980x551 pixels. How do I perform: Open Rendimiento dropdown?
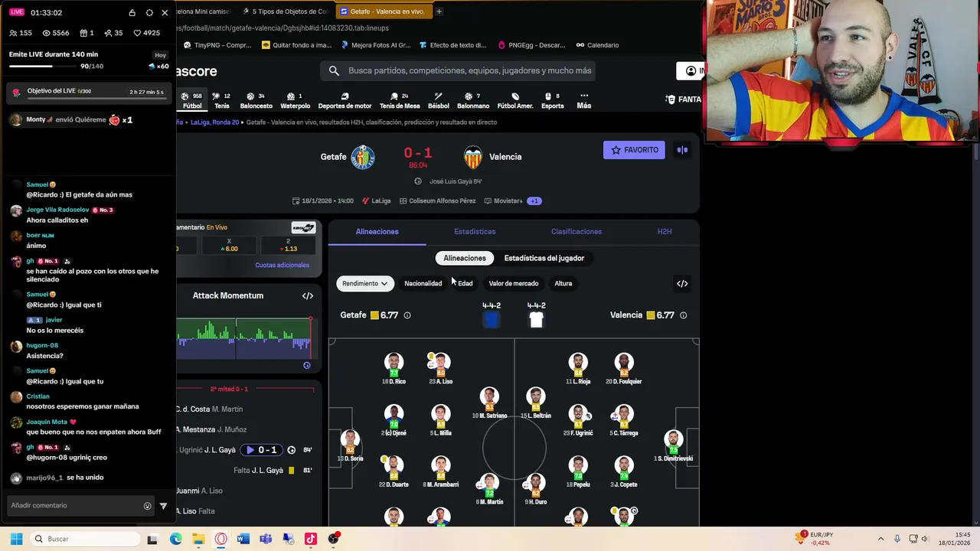pos(365,284)
